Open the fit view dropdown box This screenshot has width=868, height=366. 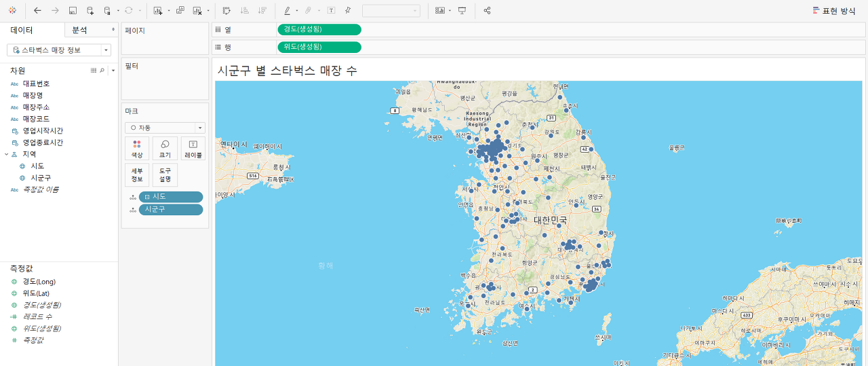pos(391,11)
